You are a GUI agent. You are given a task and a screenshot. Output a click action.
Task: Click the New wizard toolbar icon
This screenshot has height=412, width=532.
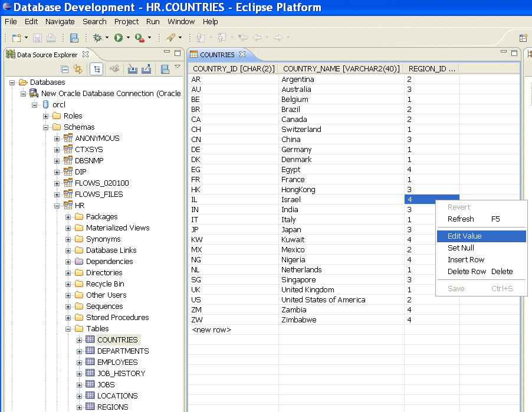pos(17,38)
